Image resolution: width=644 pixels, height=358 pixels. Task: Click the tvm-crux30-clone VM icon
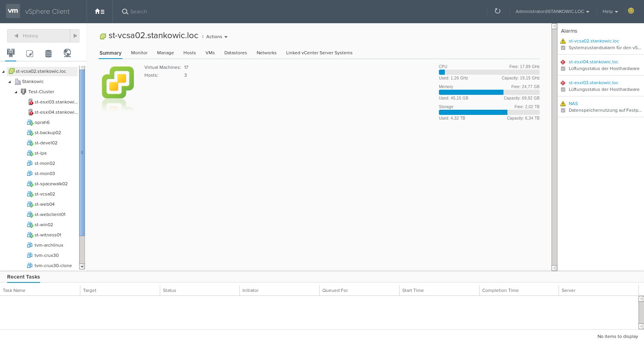point(30,266)
